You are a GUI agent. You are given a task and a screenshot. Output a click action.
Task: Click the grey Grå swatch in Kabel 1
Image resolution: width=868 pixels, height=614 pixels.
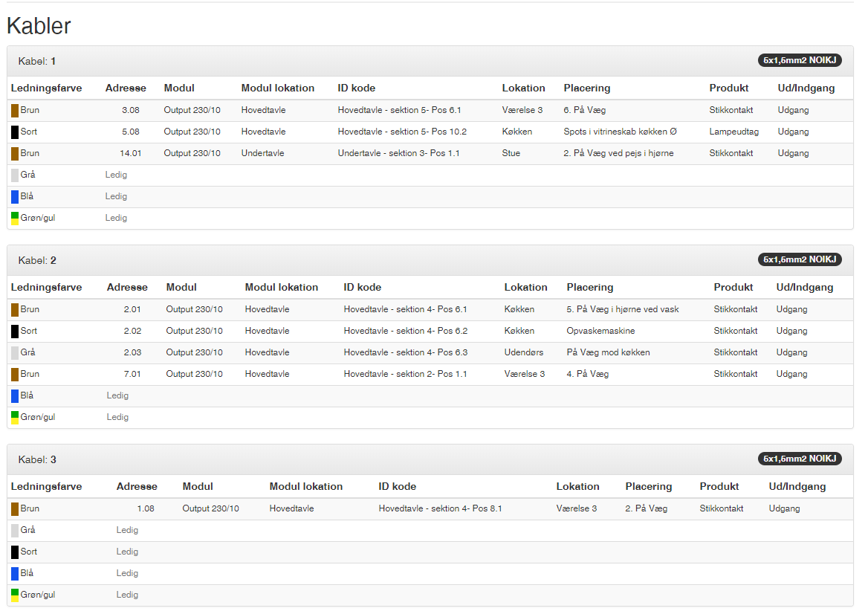[x=15, y=175]
